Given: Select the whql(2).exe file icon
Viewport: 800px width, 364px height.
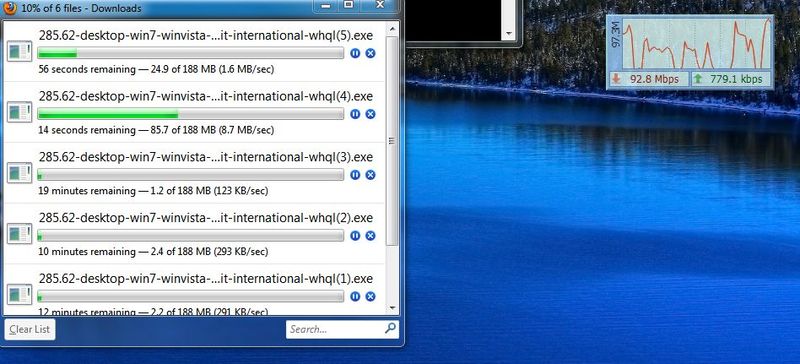Looking at the screenshot, I should pos(19,234).
